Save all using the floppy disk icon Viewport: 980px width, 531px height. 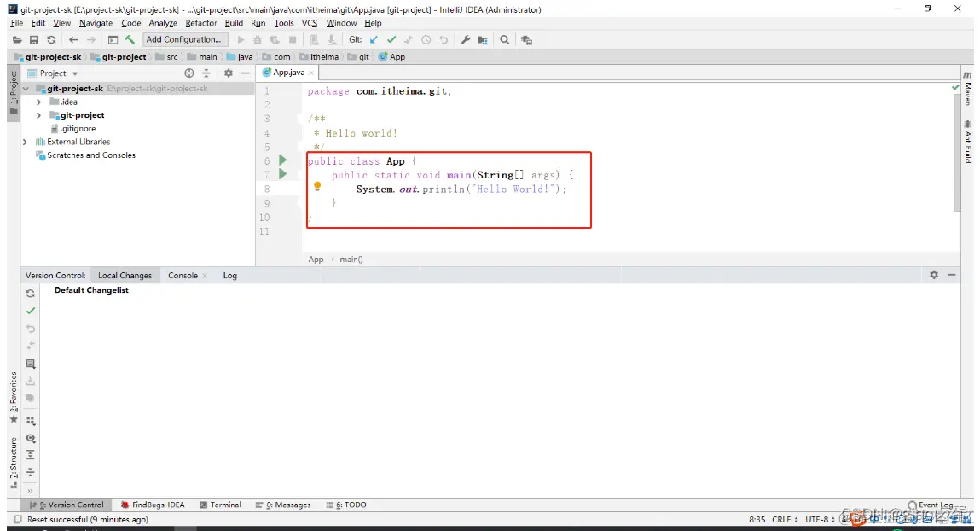[x=34, y=39]
